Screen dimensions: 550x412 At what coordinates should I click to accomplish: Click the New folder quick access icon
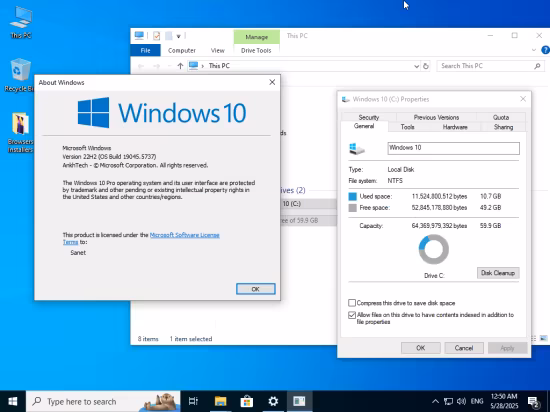pos(169,36)
